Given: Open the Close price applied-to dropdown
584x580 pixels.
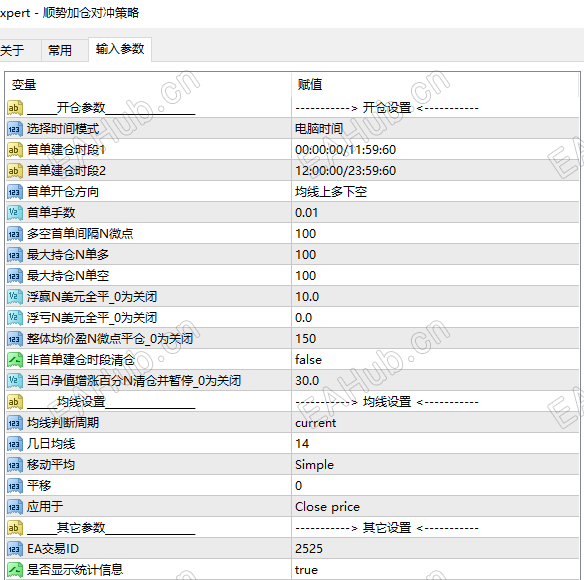Looking at the screenshot, I should (435, 507).
